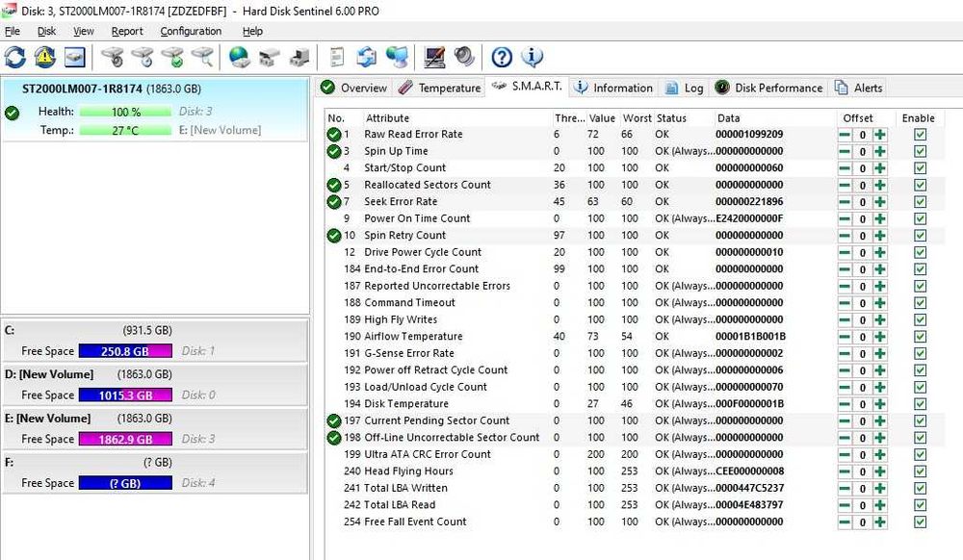Toggle Enable checkbox for Disk Temperature
This screenshot has width=963, height=560.
pyautogui.click(x=920, y=404)
